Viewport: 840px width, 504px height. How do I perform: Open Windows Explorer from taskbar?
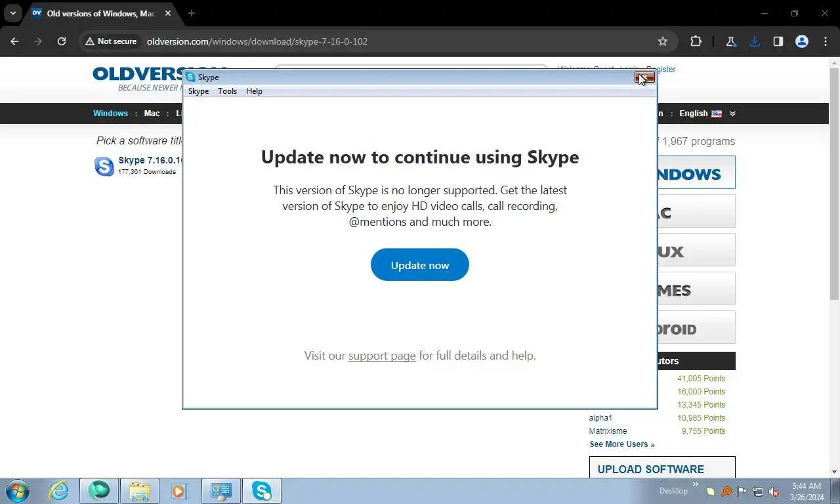tap(140, 491)
